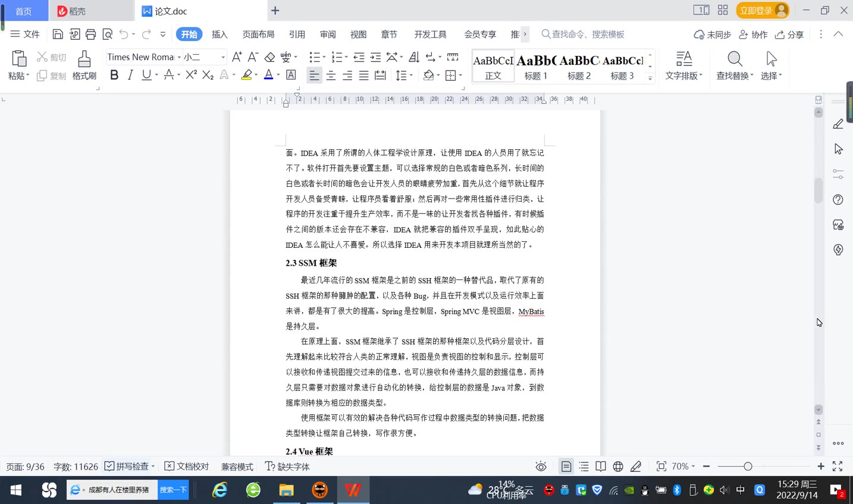The height and width of the screenshot is (504, 853).
Task: Open Print Preview icon
Action: click(x=108, y=34)
